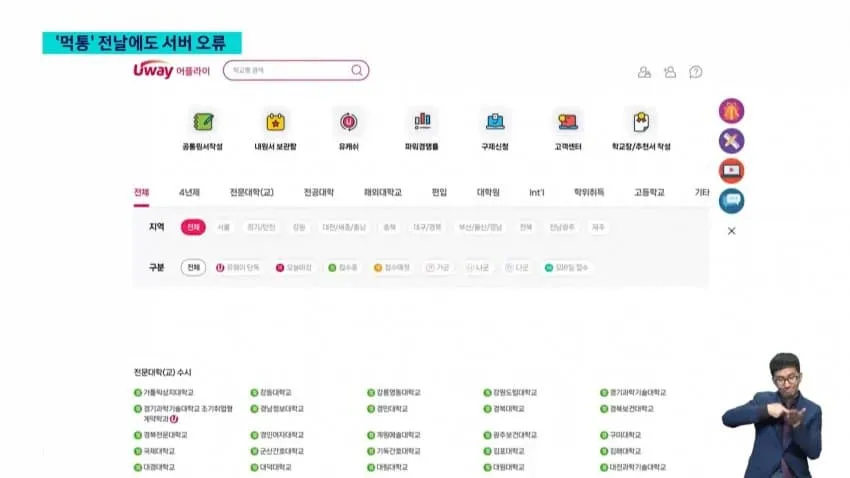Viewport: 850px width, 478px height.
Task: Click the Uway 어플라이 logo
Action: (171, 70)
